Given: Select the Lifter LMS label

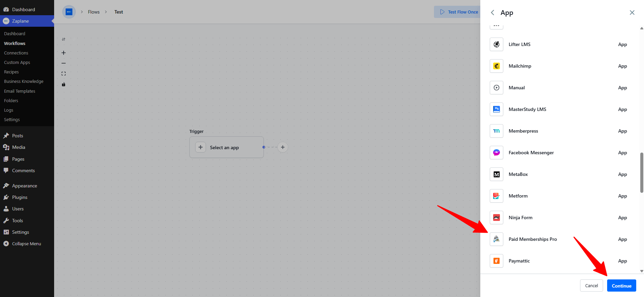Looking at the screenshot, I should [520, 44].
